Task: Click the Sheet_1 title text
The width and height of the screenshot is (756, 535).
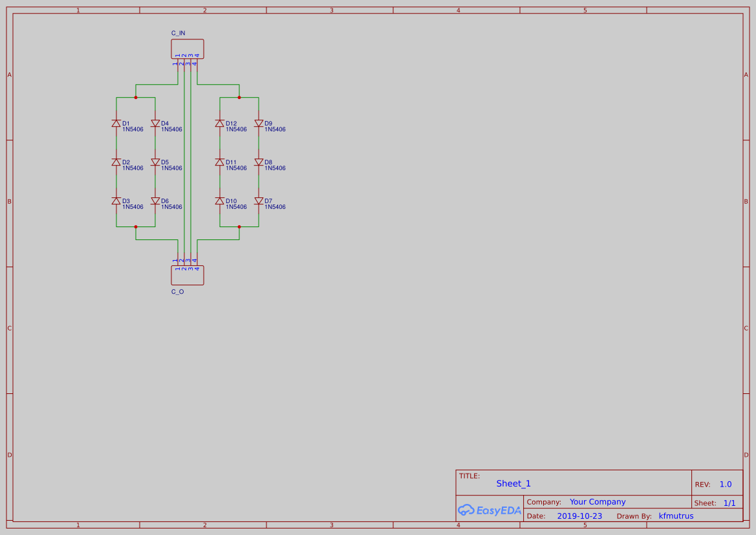Action: point(513,483)
